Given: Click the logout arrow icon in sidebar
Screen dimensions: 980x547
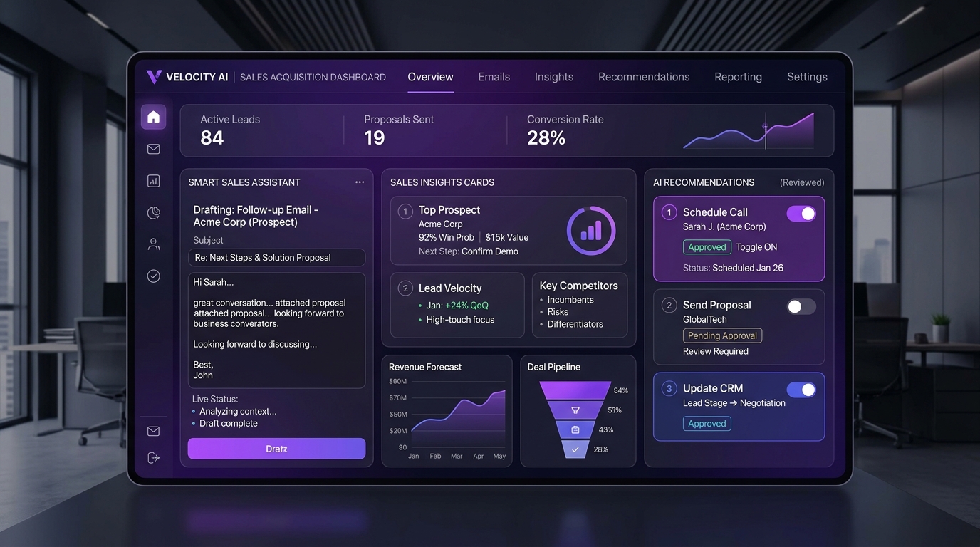Looking at the screenshot, I should pyautogui.click(x=153, y=458).
